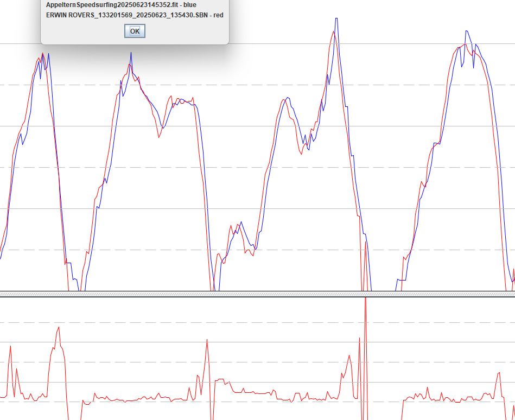This screenshot has width=515, height=420.
Task: Click the small blue peak of the lowest hump
Action: click(241, 222)
